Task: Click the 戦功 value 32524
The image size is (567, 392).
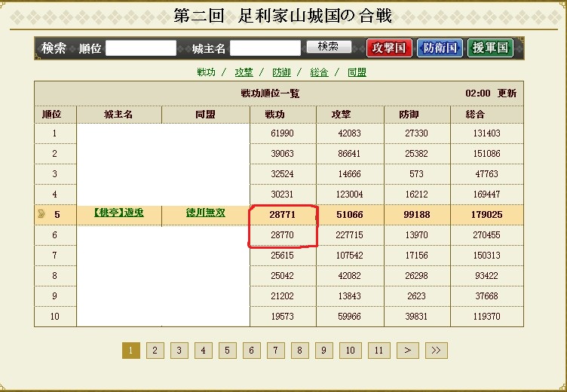Action: tap(283, 174)
